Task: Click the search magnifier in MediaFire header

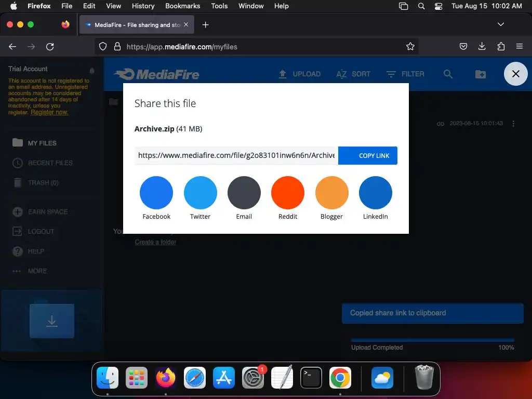Action: (448, 74)
